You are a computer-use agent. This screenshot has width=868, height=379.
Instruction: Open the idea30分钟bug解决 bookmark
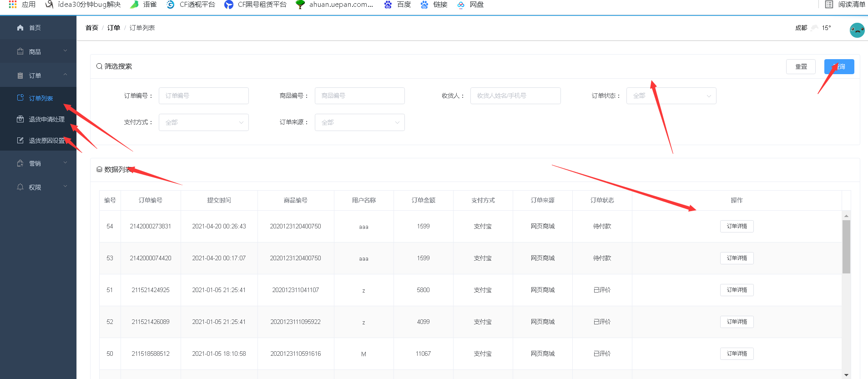82,4
